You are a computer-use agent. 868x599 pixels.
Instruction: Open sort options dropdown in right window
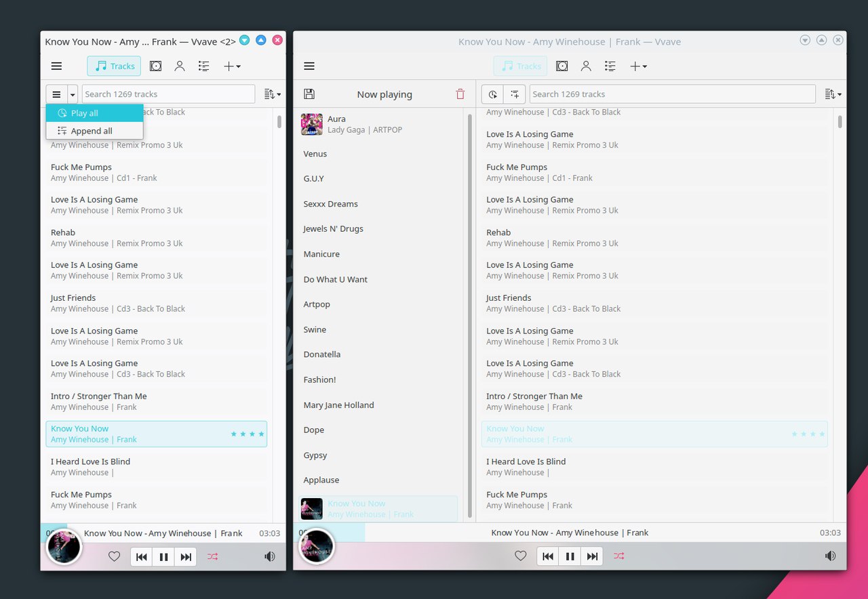[x=832, y=94]
